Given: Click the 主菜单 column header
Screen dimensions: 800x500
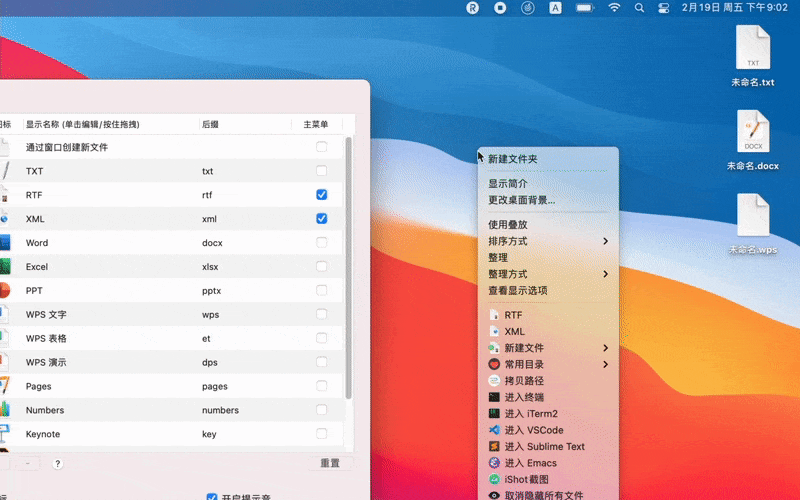Looking at the screenshot, I should (316, 124).
